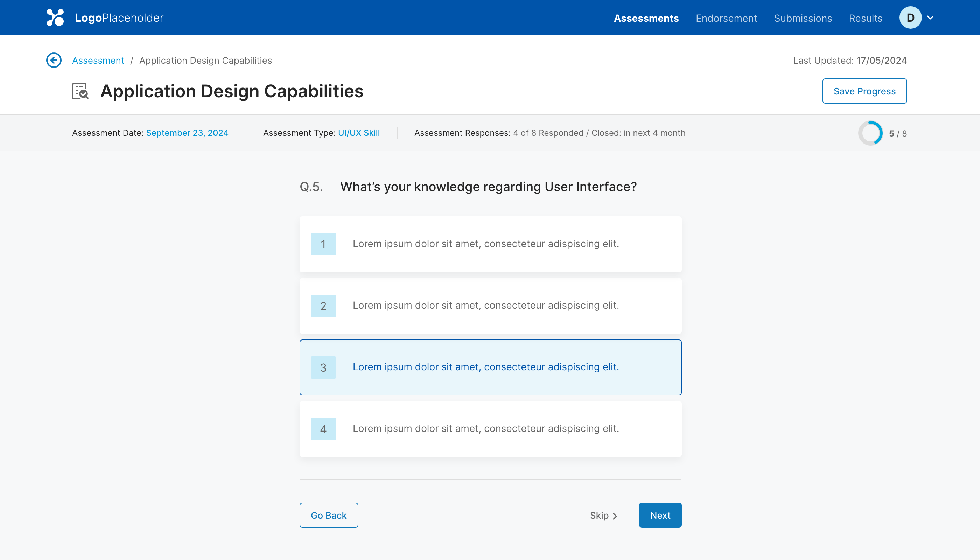Viewport: 980px width, 560px height.
Task: Click the circular progress indicator
Action: [870, 133]
